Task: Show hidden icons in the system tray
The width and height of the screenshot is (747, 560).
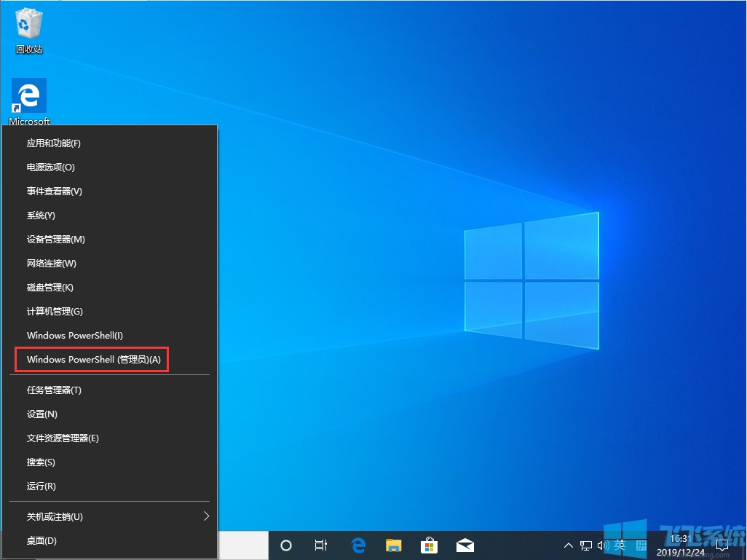Action: [568, 545]
